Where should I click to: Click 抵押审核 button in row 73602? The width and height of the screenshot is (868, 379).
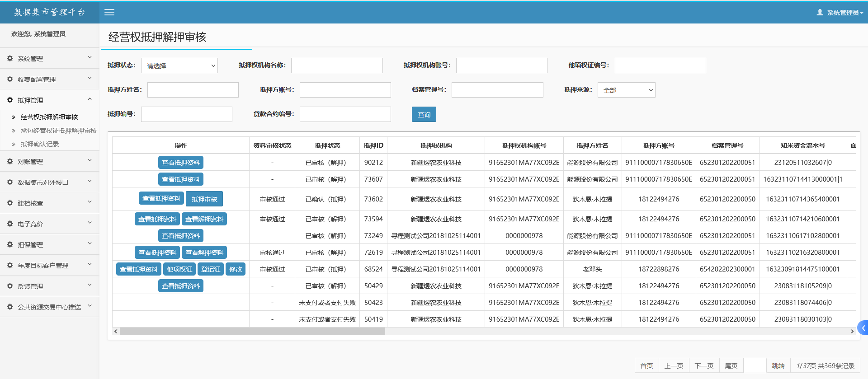(204, 199)
